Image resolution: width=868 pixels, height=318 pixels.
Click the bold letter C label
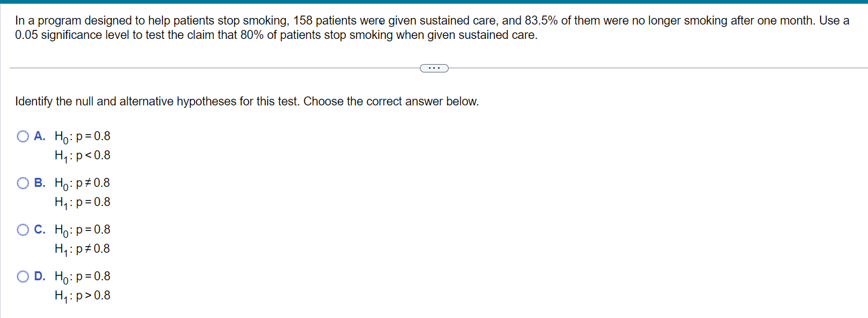click(40, 230)
